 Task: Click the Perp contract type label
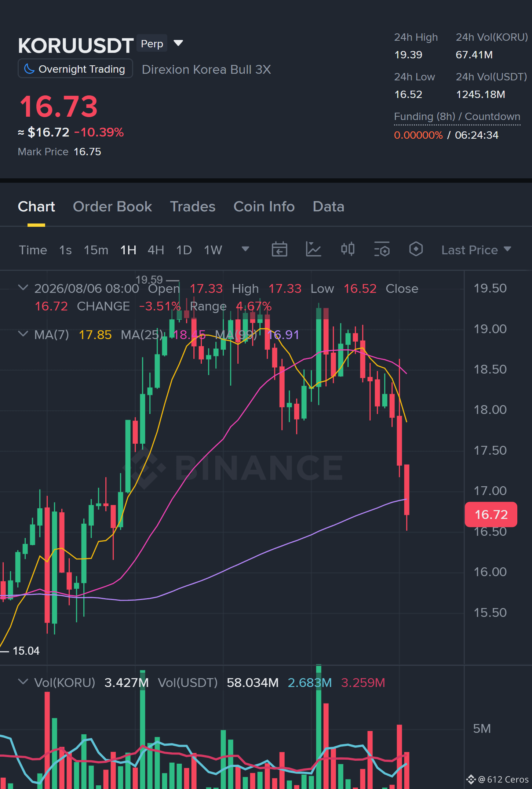(x=152, y=43)
